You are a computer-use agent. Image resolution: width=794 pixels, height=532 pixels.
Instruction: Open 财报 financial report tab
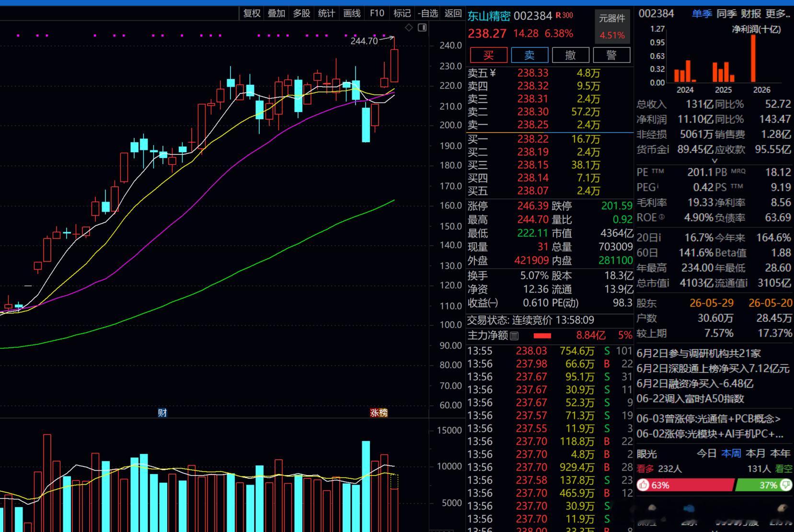pyautogui.click(x=751, y=14)
